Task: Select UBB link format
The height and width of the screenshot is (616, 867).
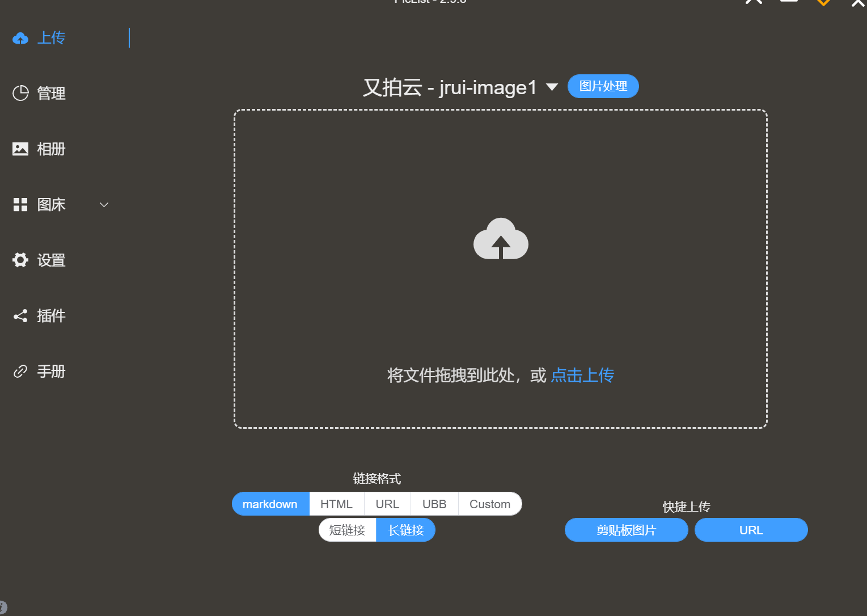Action: click(x=434, y=504)
